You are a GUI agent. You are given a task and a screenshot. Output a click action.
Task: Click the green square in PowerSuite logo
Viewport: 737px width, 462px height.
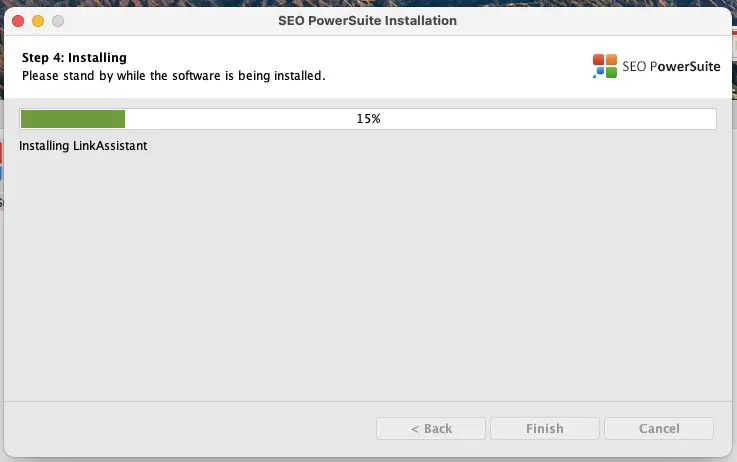point(611,72)
